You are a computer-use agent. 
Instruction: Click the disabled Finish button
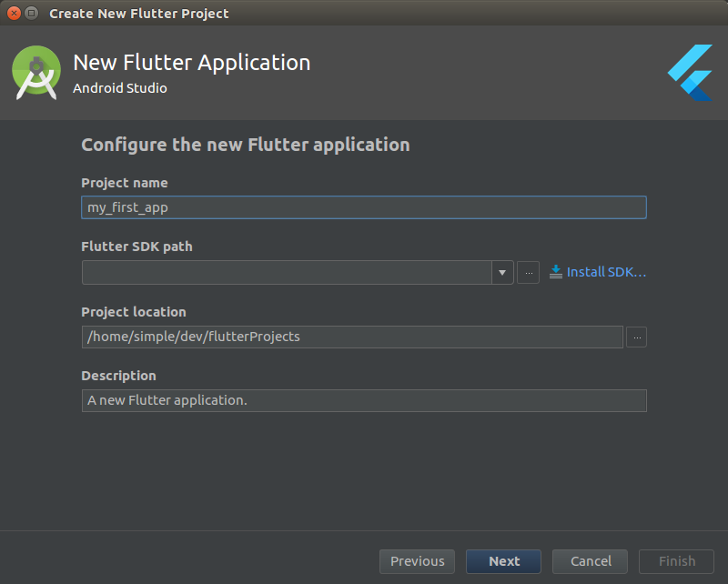[x=676, y=561]
